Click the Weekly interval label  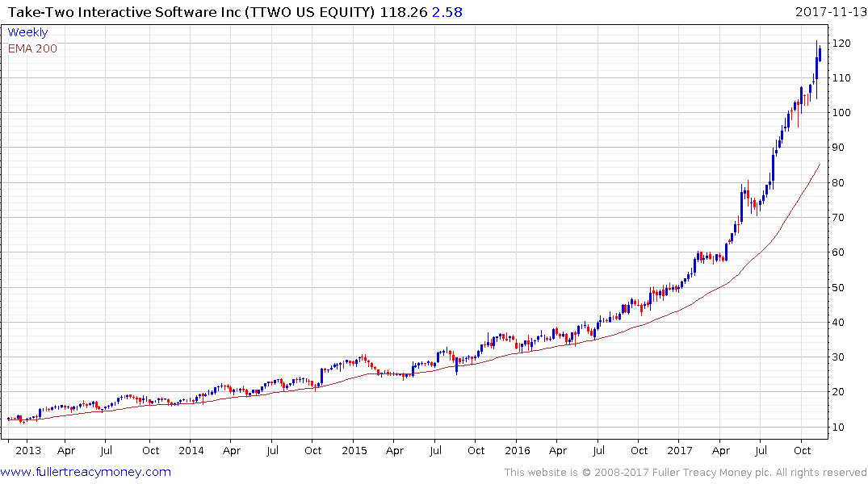27,32
